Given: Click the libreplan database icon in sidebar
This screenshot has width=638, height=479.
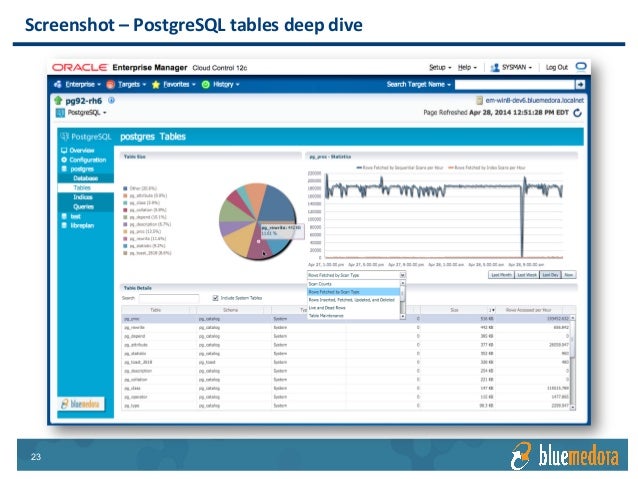Looking at the screenshot, I should click(64, 225).
